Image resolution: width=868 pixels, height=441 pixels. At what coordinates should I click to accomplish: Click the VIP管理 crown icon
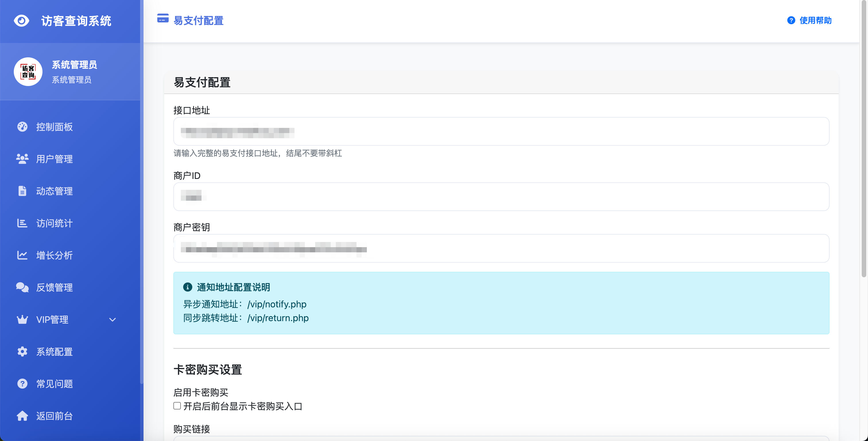[x=22, y=319]
